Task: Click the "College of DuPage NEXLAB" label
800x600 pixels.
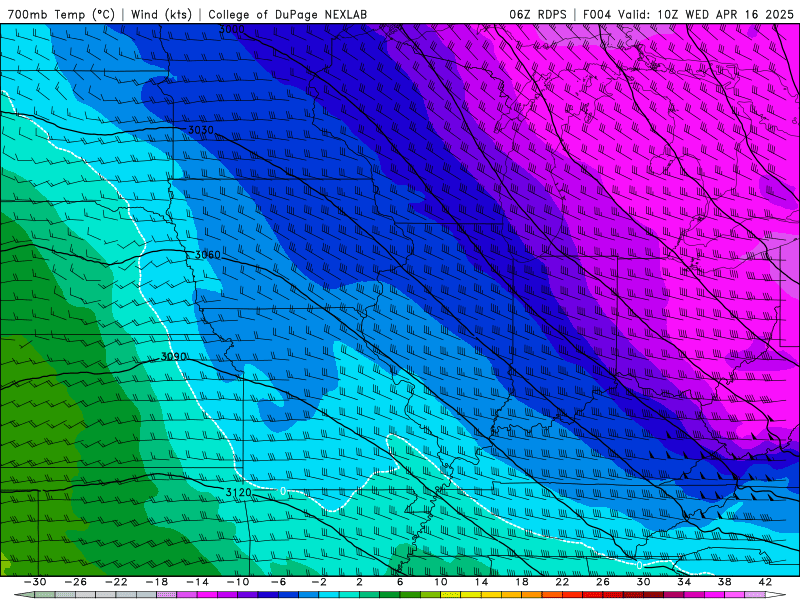Action: click(287, 14)
